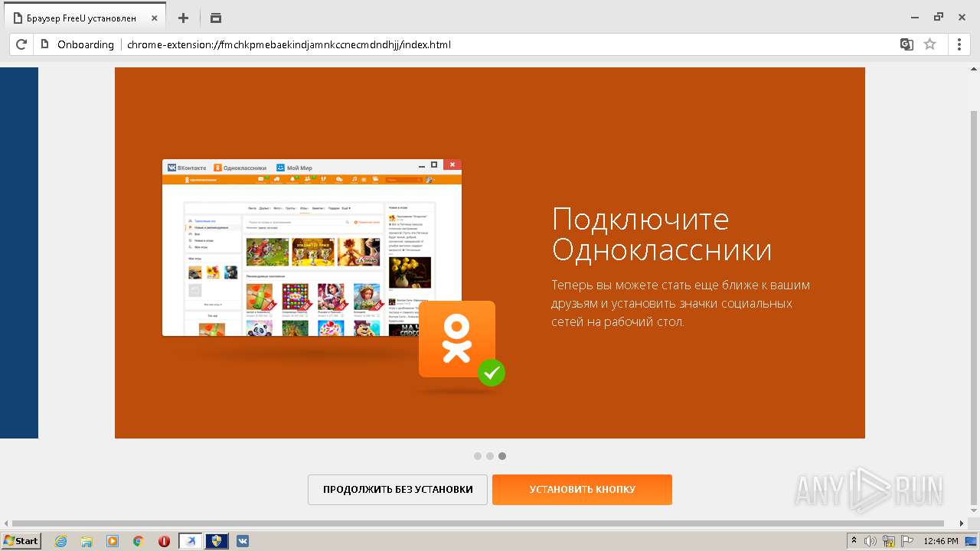This screenshot has height=551, width=980.
Task: Click the page info icon before Onboarding
Action: 44,44
